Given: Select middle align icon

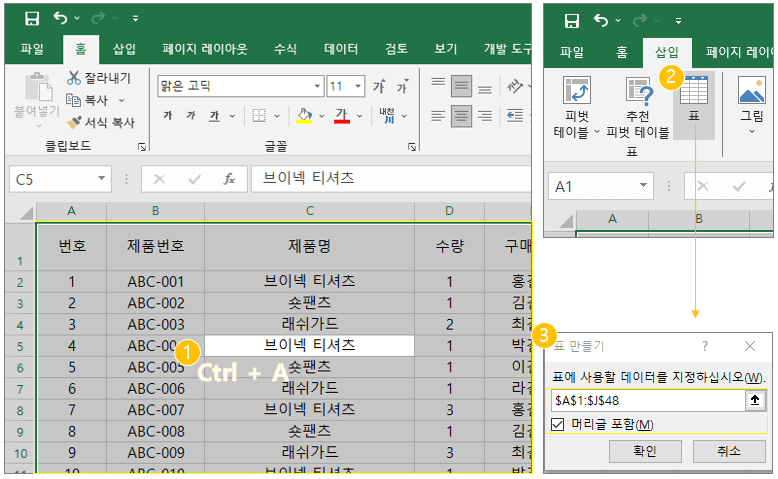Looking at the screenshot, I should coord(461,86).
